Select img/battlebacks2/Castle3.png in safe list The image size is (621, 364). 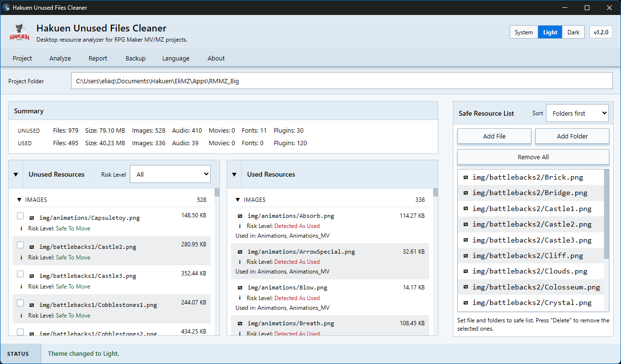pos(531,240)
